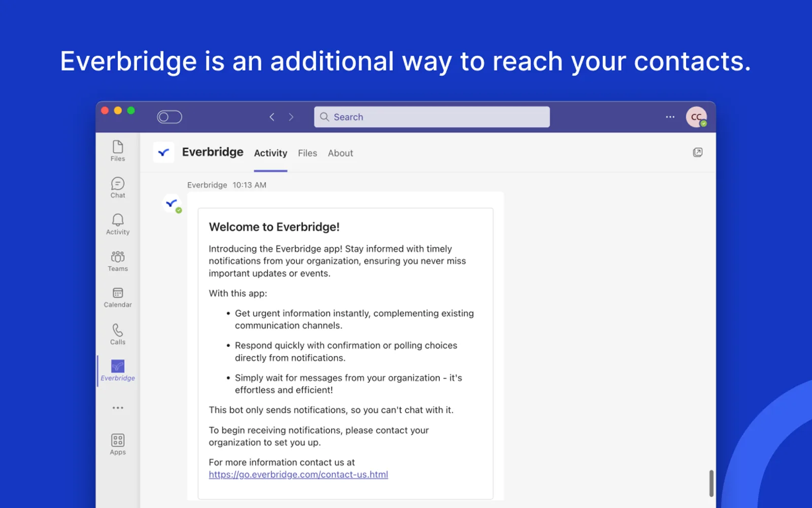Click the message scrollbar thumb
This screenshot has height=508, width=812.
click(x=711, y=483)
